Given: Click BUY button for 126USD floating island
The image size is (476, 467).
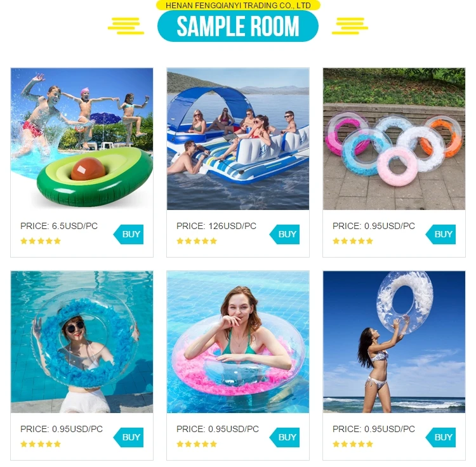Looking at the screenshot, I should pyautogui.click(x=284, y=234).
